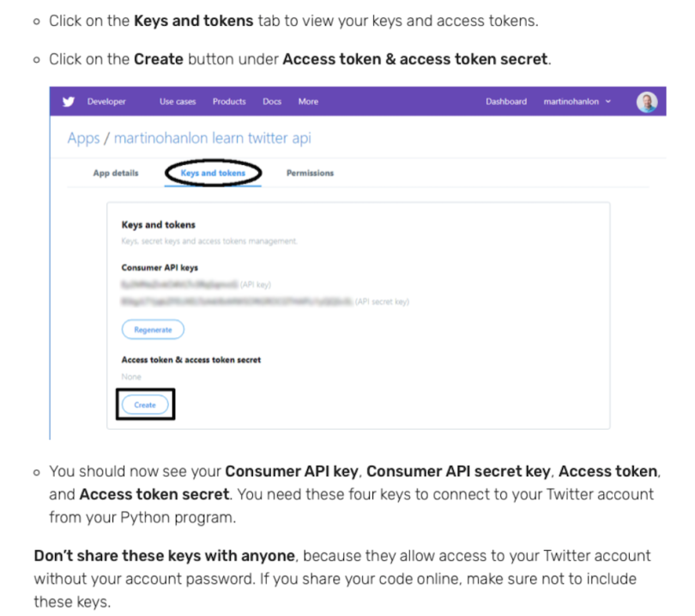
Task: Go back to Apps breadcrumb
Action: pos(83,138)
